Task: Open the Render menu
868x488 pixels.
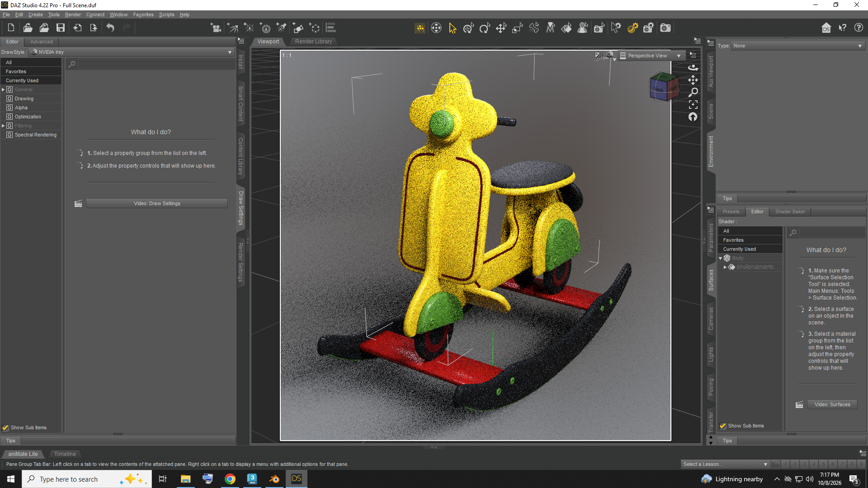Action: click(73, 14)
